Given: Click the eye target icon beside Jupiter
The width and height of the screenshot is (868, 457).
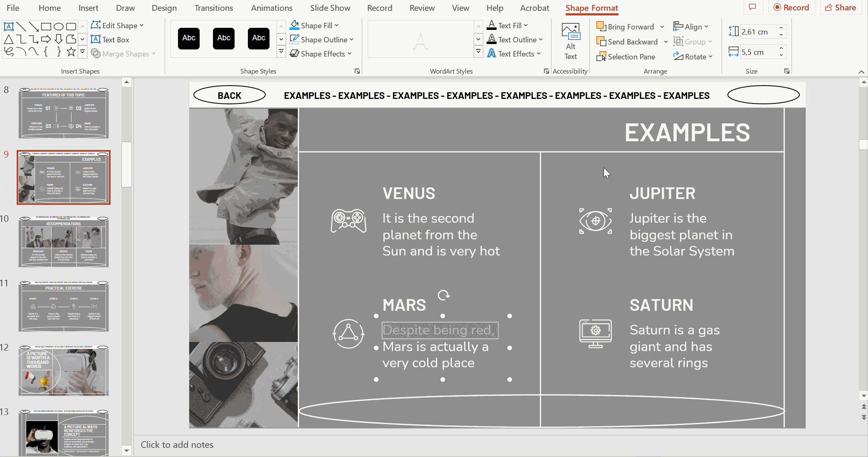Looking at the screenshot, I should [596, 221].
